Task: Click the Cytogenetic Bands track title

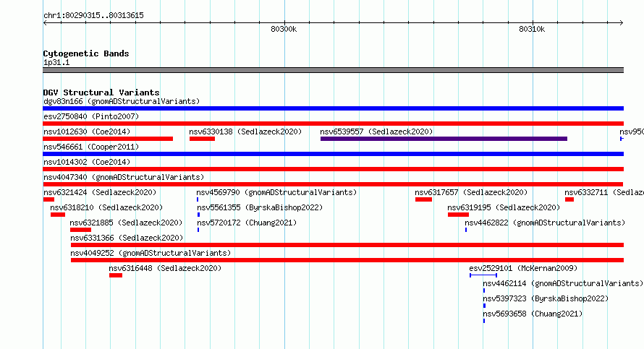Action: point(86,53)
